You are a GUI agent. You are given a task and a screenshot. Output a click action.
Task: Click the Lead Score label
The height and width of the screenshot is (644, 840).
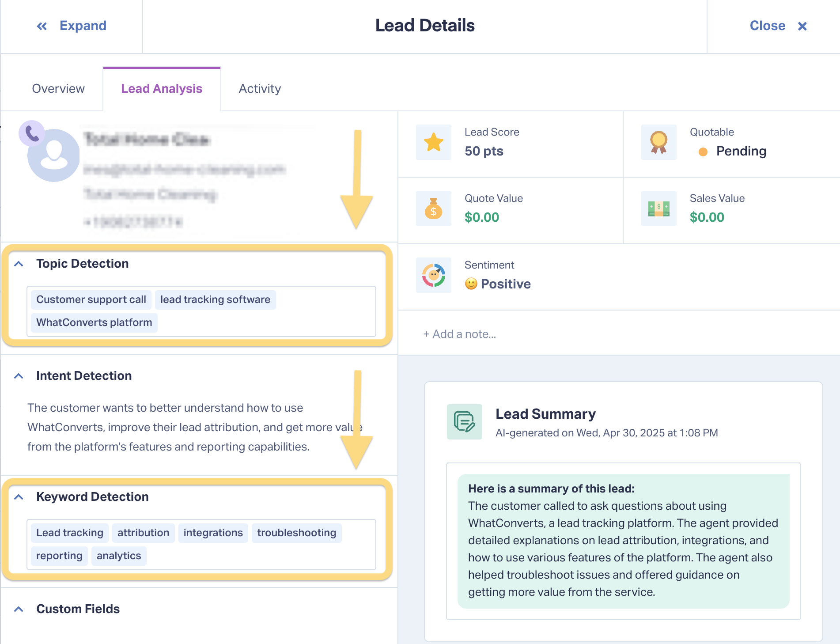[x=492, y=132]
